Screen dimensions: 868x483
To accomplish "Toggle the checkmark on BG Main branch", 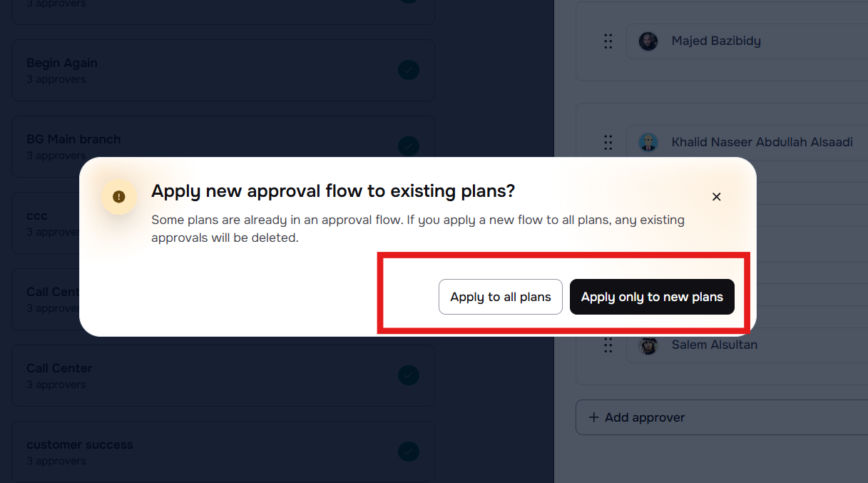I will pyautogui.click(x=409, y=146).
